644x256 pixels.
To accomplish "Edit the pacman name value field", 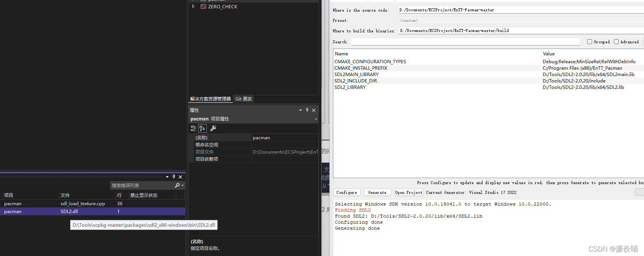I will (285, 137).
